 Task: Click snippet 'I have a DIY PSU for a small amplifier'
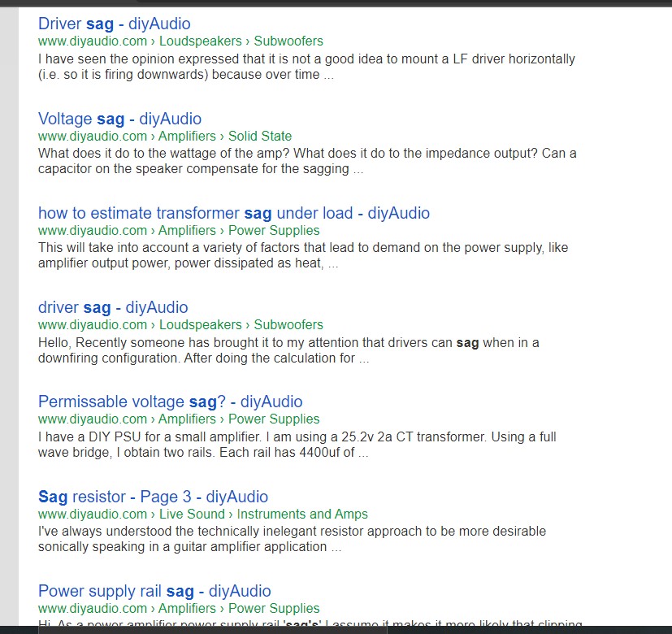pos(297,445)
